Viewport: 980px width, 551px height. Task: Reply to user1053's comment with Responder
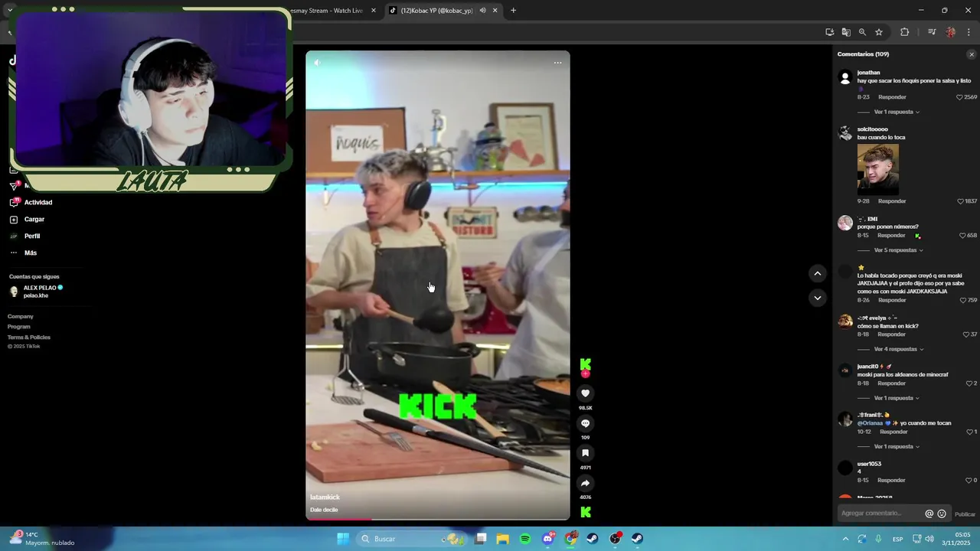(x=892, y=481)
